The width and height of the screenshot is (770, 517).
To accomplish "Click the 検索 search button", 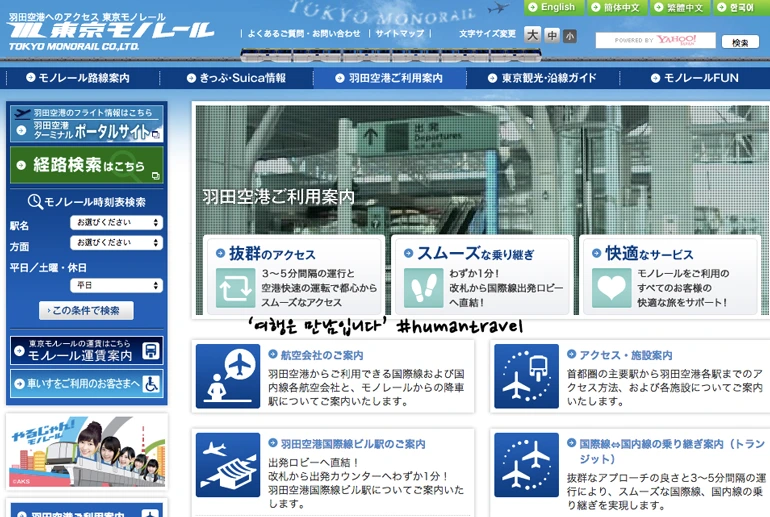I will 740,42.
